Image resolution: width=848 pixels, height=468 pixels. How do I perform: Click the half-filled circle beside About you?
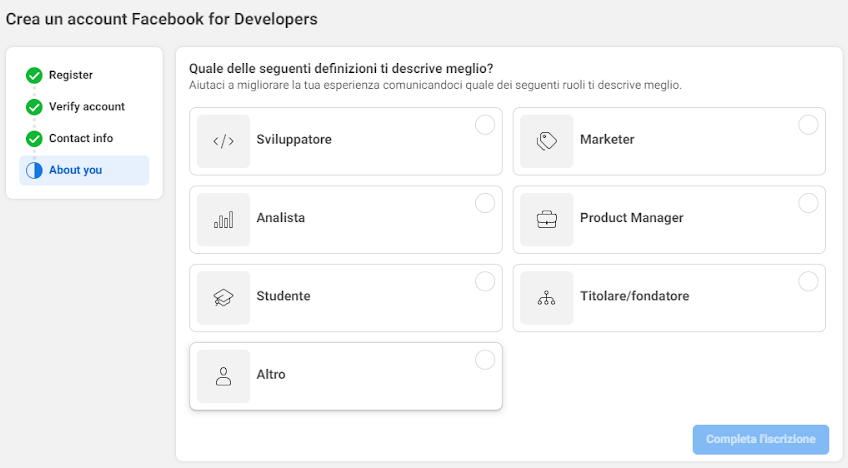coord(34,170)
